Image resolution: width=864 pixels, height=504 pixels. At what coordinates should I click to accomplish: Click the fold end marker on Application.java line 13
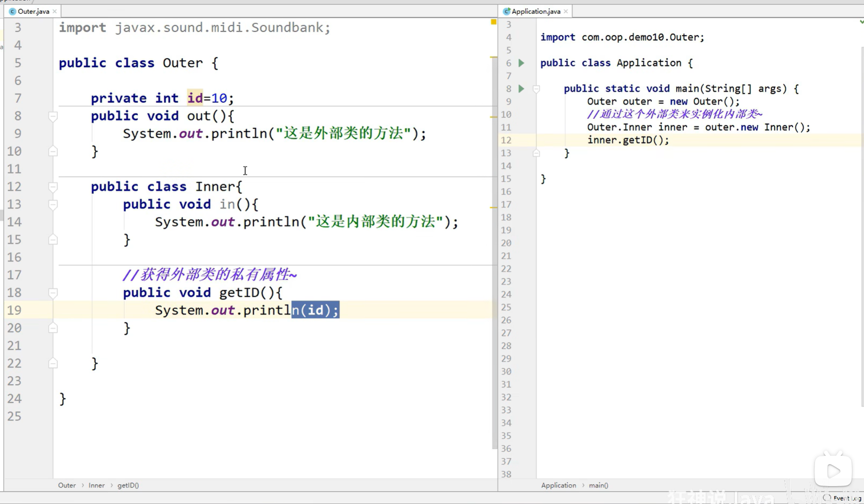(x=536, y=153)
